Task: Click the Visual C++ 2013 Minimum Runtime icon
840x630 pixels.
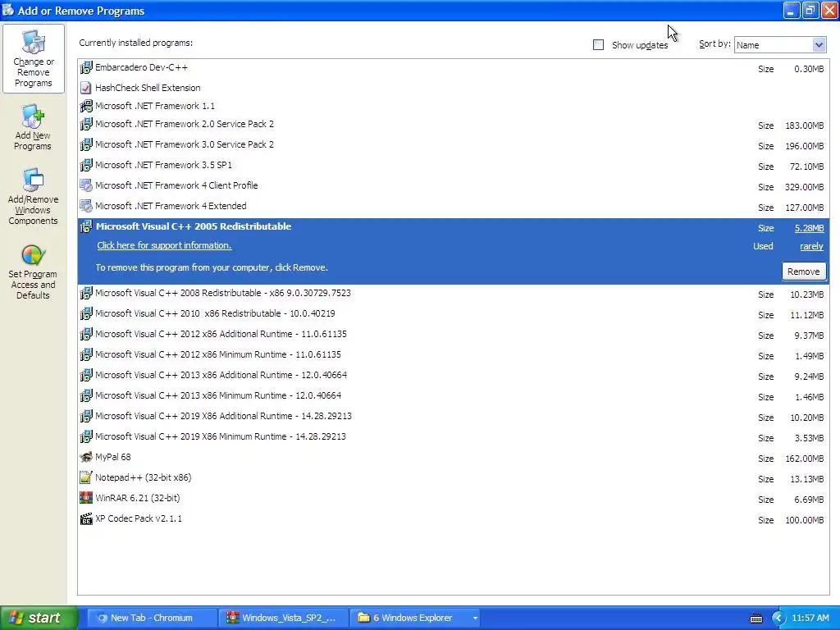Action: point(85,395)
